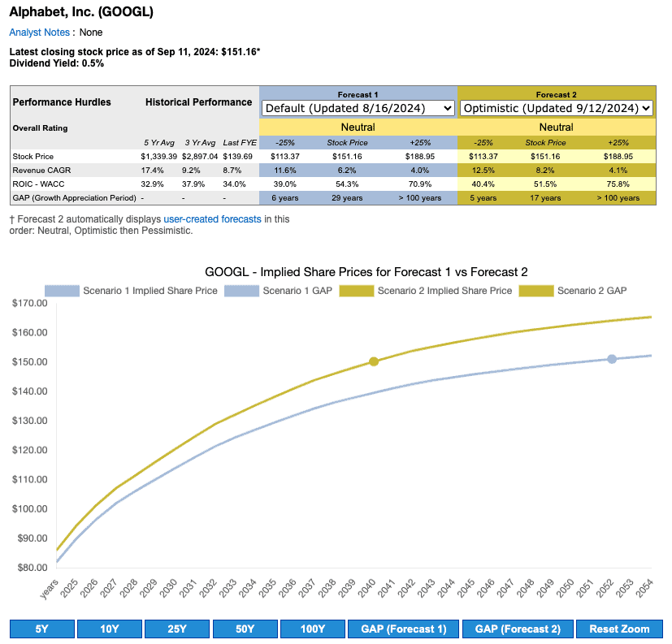Click the 2054 x-axis label
This screenshot has width=672, height=644.
(644, 588)
